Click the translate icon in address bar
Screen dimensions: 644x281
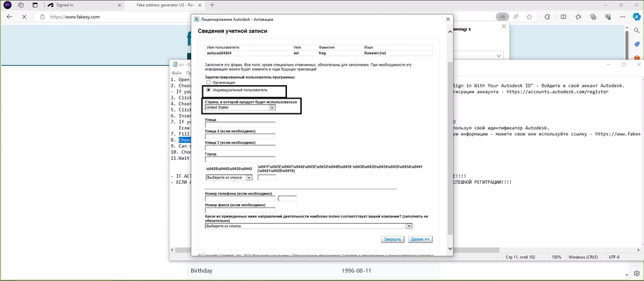[502, 17]
